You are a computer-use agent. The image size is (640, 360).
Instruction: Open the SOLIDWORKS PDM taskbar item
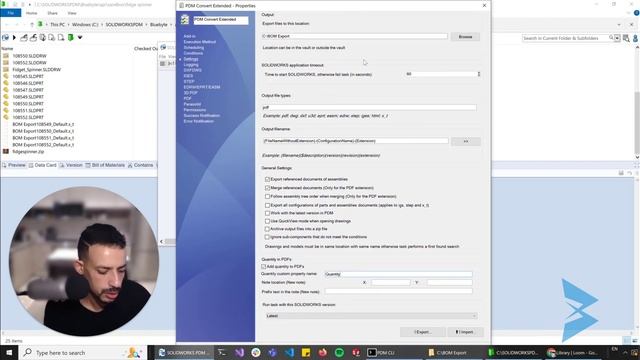(x=184, y=352)
